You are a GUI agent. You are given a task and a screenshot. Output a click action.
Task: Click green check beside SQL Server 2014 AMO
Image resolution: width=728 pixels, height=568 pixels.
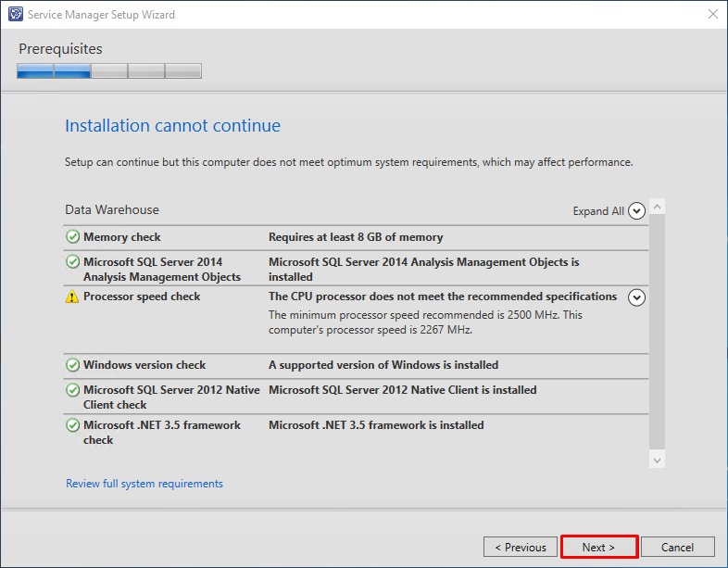(72, 261)
